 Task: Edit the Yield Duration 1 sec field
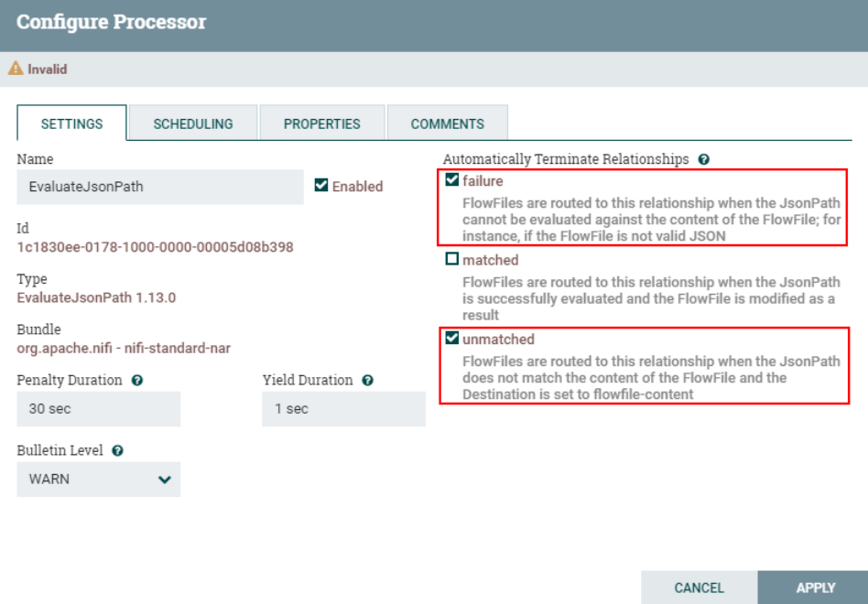(343, 409)
